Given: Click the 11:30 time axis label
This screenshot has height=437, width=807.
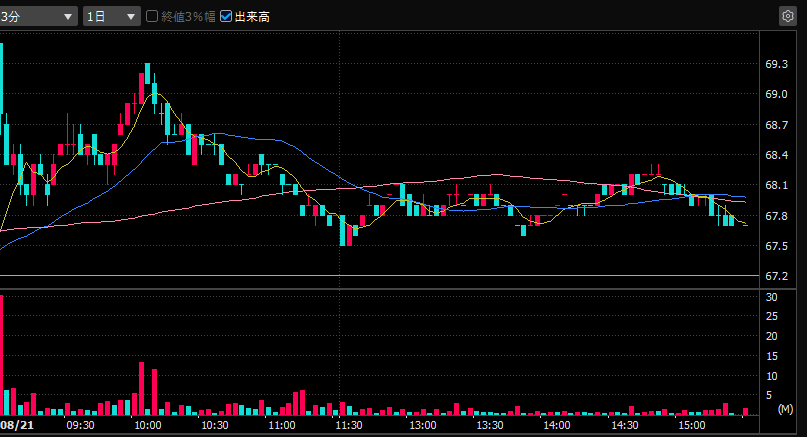Looking at the screenshot, I should [349, 425].
